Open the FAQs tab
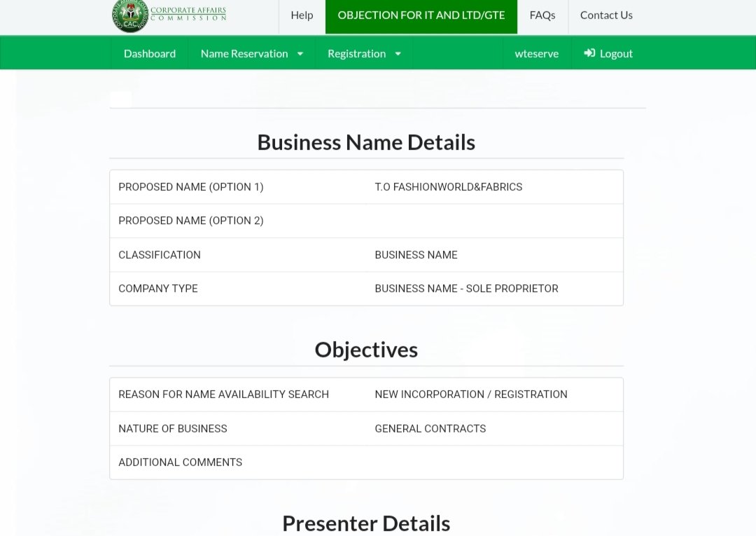The height and width of the screenshot is (536, 756). click(542, 15)
